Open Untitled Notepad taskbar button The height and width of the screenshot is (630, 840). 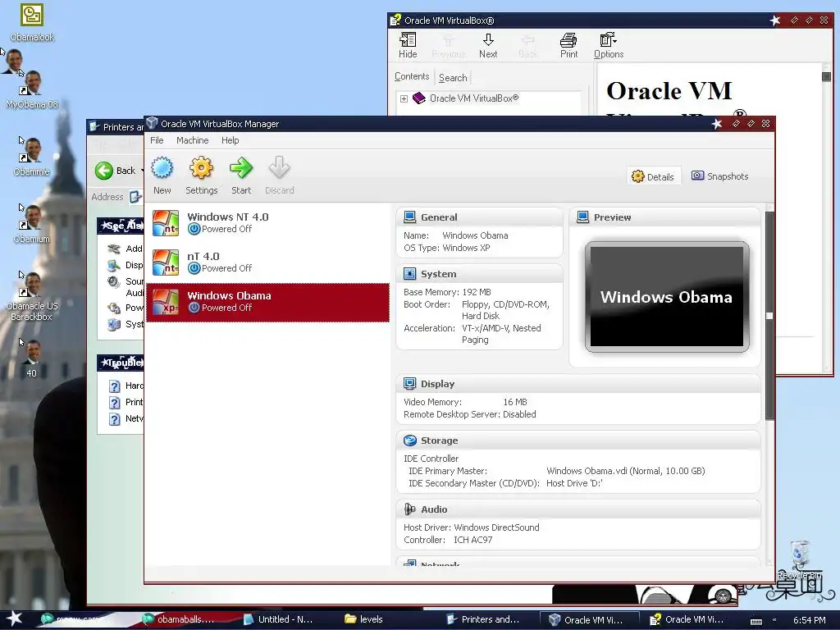tap(277, 619)
